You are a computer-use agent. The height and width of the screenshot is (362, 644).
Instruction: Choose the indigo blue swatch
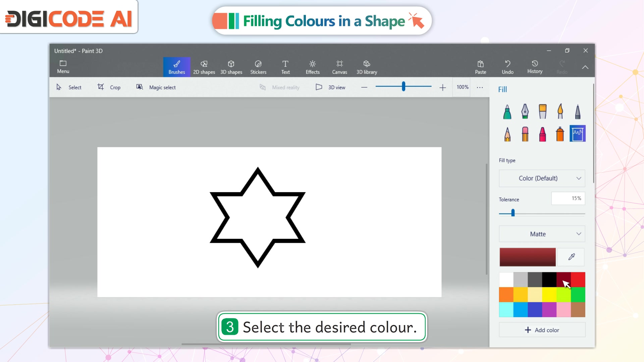click(x=535, y=310)
